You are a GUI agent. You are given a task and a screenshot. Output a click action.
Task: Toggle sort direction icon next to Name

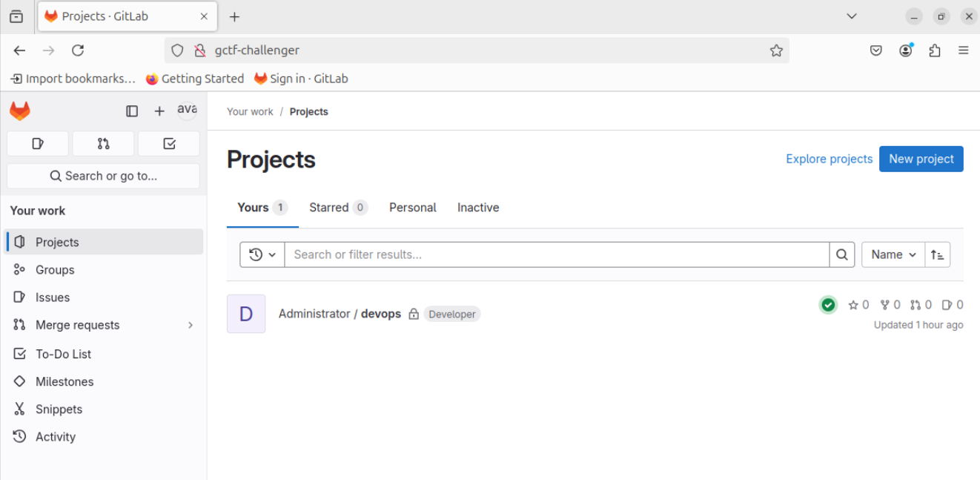pyautogui.click(x=938, y=254)
